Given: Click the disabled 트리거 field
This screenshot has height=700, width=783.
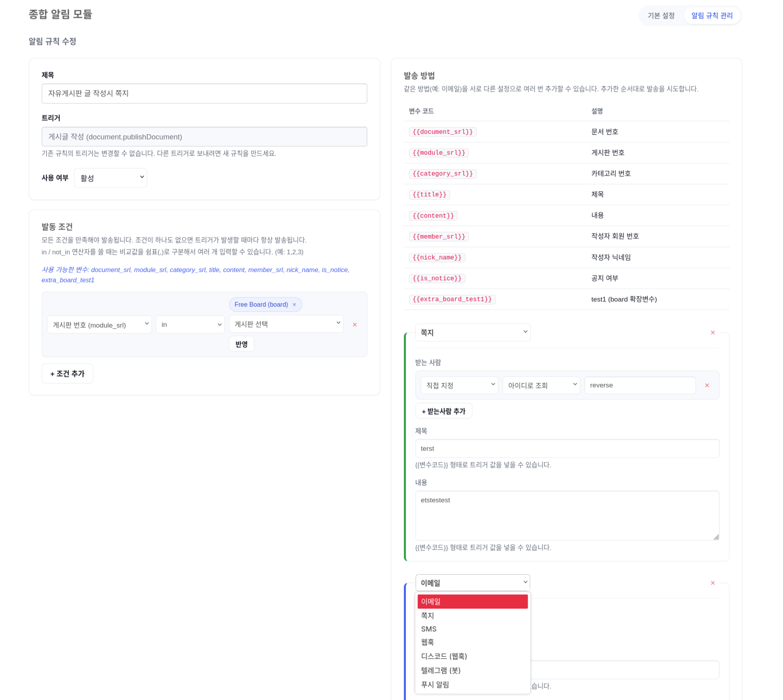Looking at the screenshot, I should [x=204, y=137].
